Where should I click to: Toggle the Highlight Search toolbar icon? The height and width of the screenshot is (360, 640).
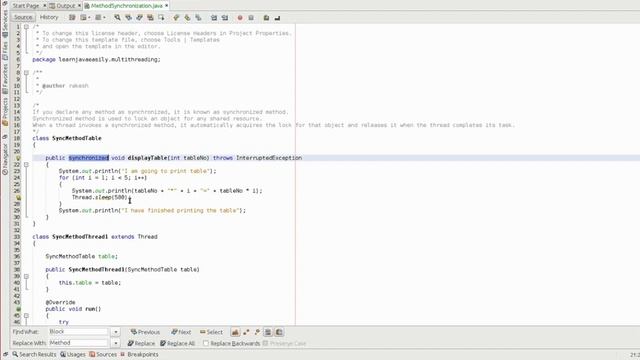click(x=150, y=18)
